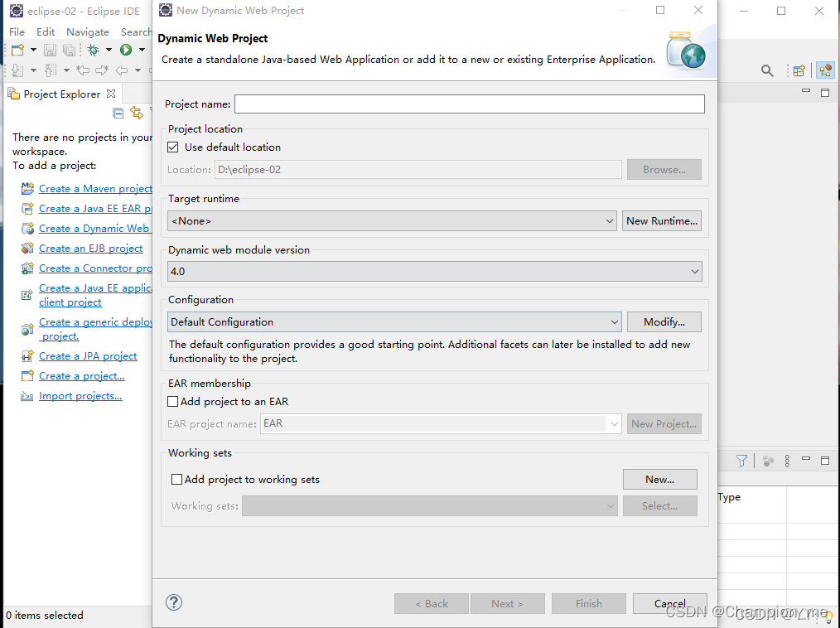Click the Last Edit Location arrow icon

(x=83, y=70)
